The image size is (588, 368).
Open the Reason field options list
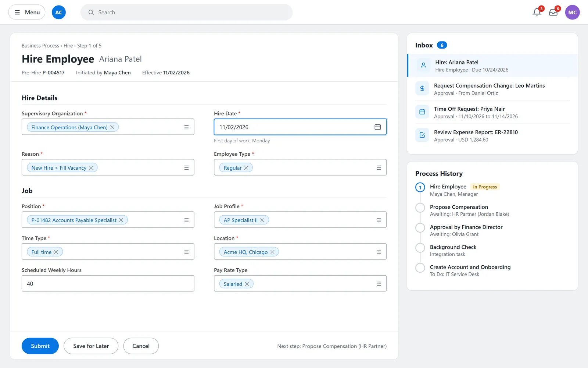186,168
